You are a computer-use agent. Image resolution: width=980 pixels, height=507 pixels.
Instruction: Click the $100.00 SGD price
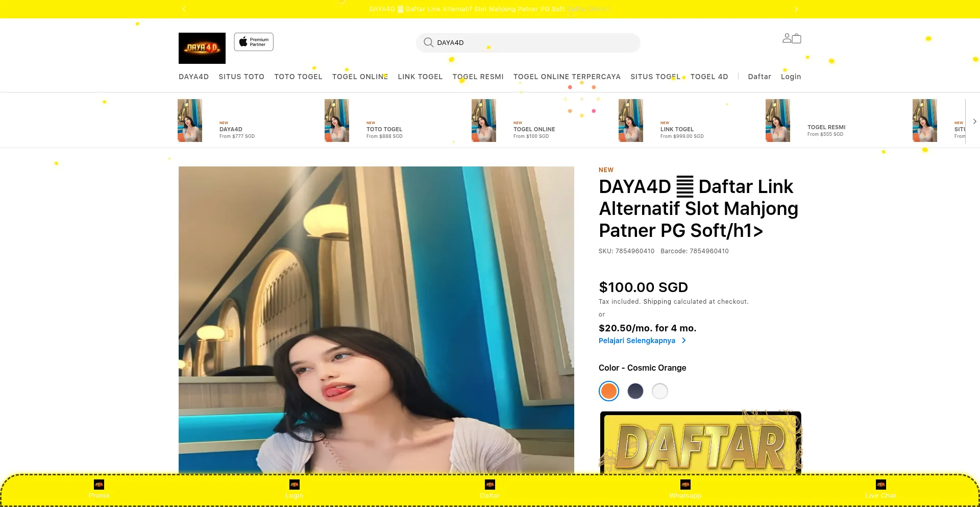click(643, 287)
